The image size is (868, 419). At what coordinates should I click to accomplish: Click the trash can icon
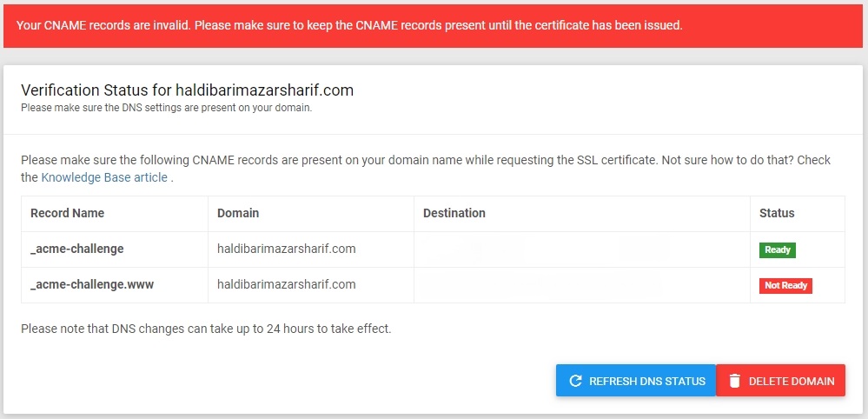point(734,381)
